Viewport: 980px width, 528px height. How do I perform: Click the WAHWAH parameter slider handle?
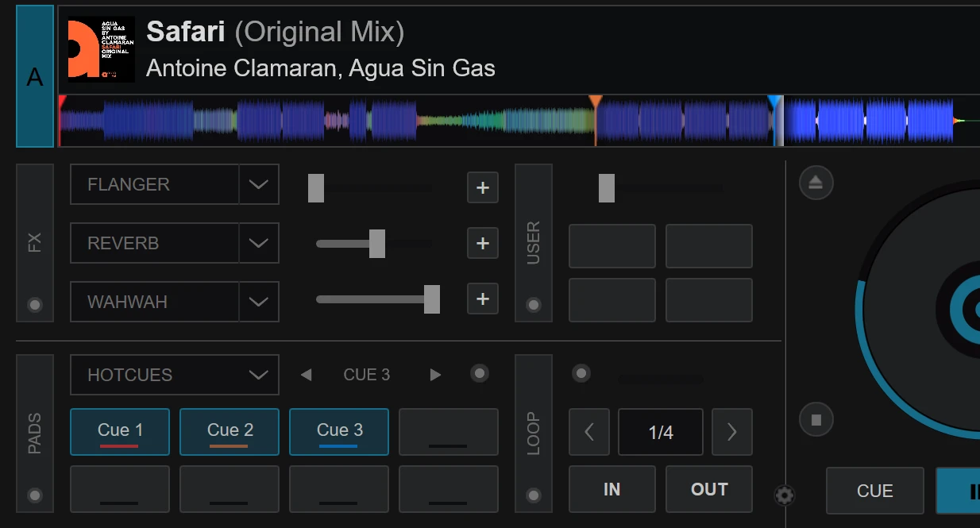coord(432,299)
